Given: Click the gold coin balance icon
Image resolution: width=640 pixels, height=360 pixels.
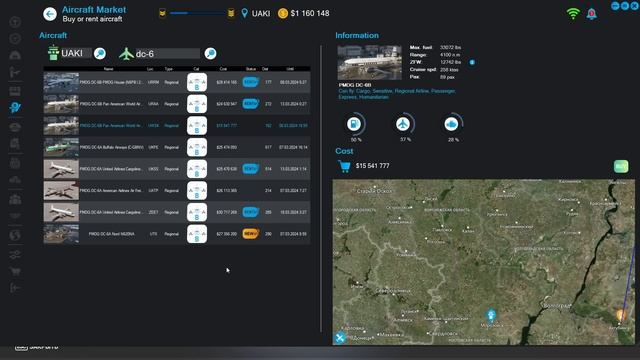Looking at the screenshot, I should [282, 13].
